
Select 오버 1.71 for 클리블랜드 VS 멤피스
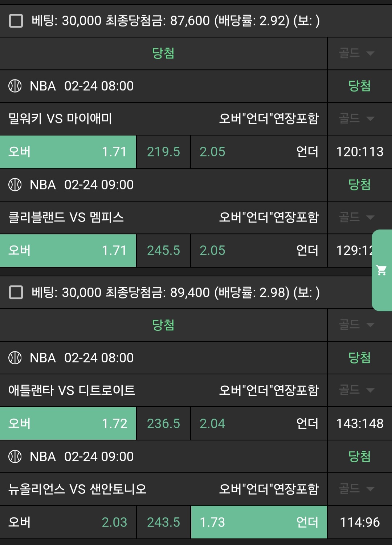point(68,251)
